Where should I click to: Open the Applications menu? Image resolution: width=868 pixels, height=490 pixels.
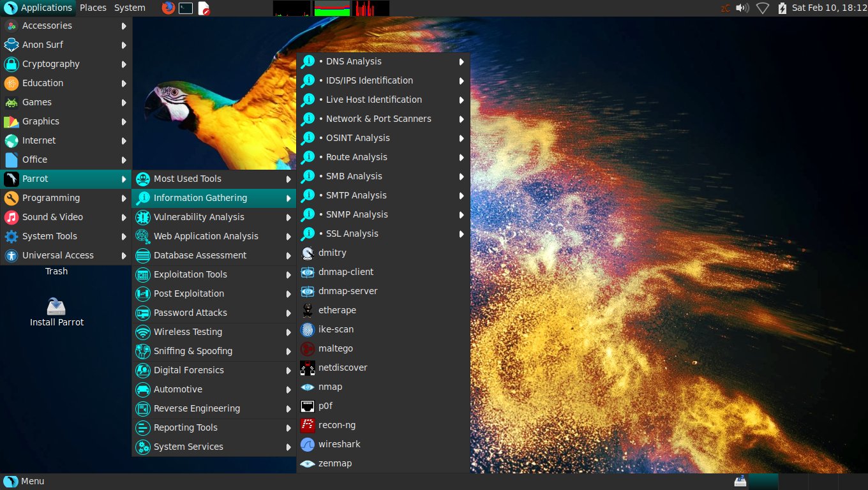pyautogui.click(x=38, y=8)
